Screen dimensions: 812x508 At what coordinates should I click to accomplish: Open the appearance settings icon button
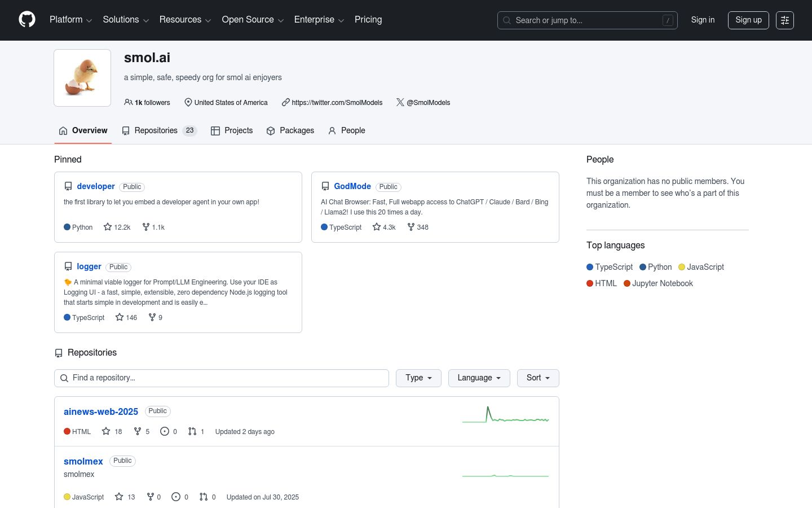coord(785,20)
